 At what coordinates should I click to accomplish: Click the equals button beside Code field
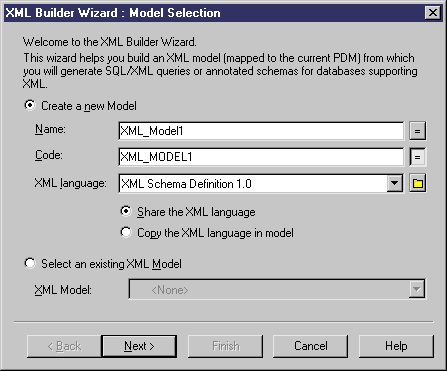point(417,157)
